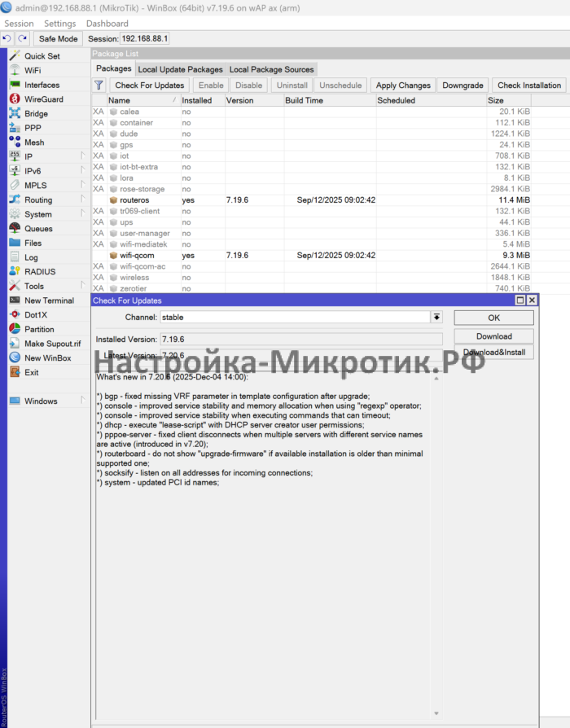Click the Routing icon in sidebar

[x=15, y=200]
